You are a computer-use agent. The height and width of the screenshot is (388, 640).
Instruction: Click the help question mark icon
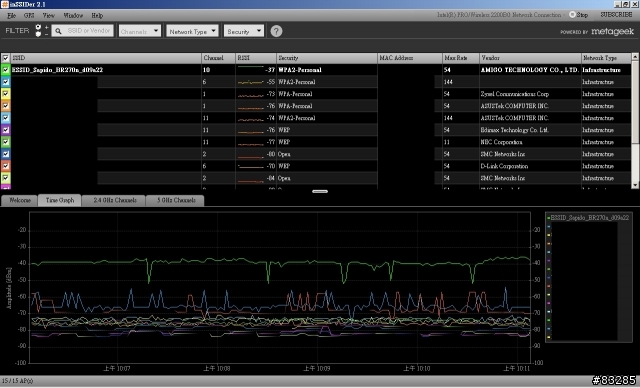point(276,31)
